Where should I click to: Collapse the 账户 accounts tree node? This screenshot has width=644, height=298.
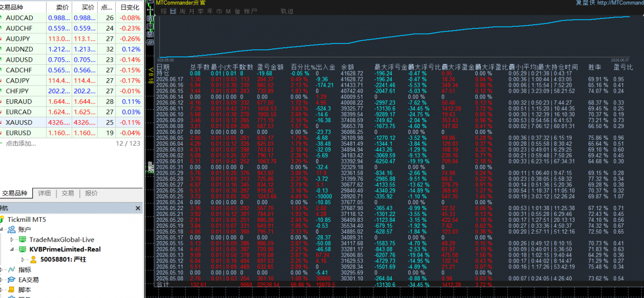pos(1,229)
